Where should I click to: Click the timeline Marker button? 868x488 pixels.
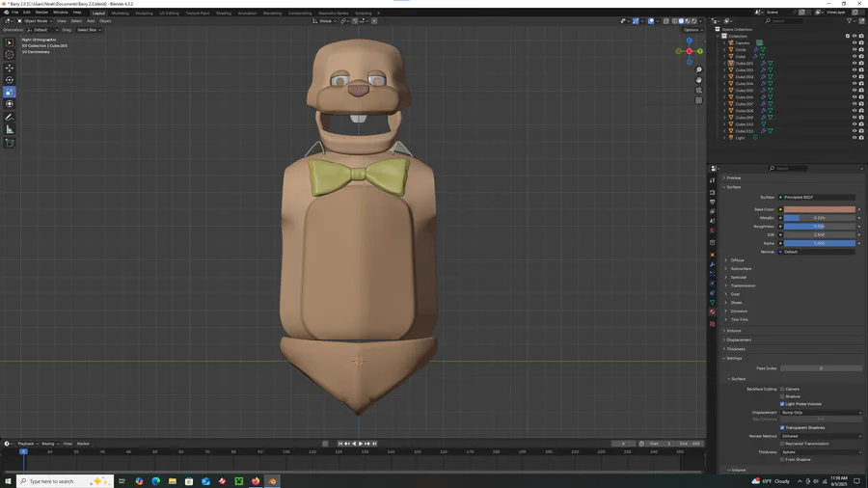pos(83,444)
